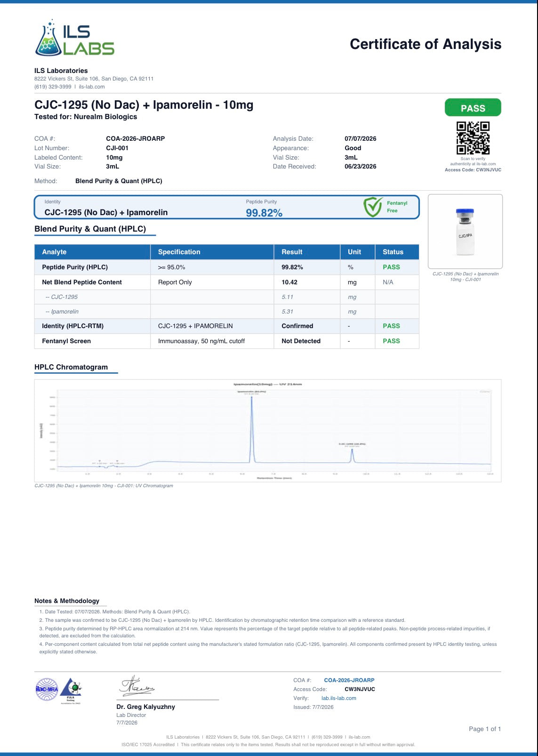Click the large 99.82% peptide purity value
Viewport: 538px width, 756px height.
click(x=264, y=213)
